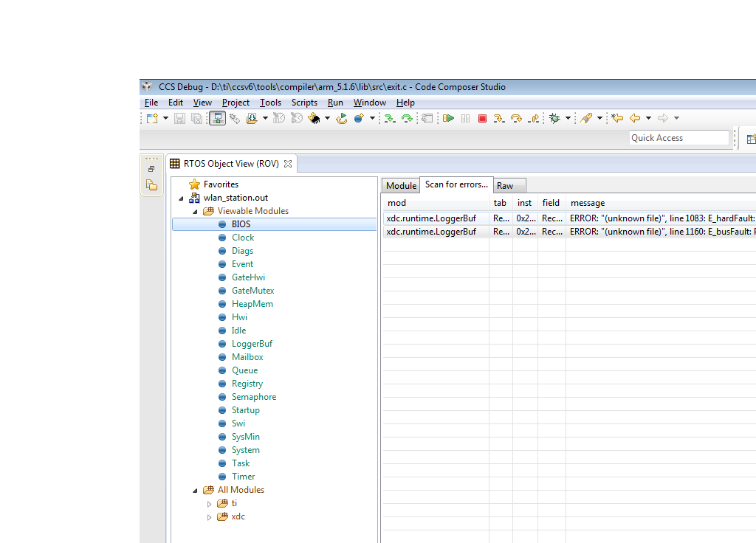Screen dimensions: 756x543
Task: Click the Back navigation arrow icon
Action: pos(635,118)
